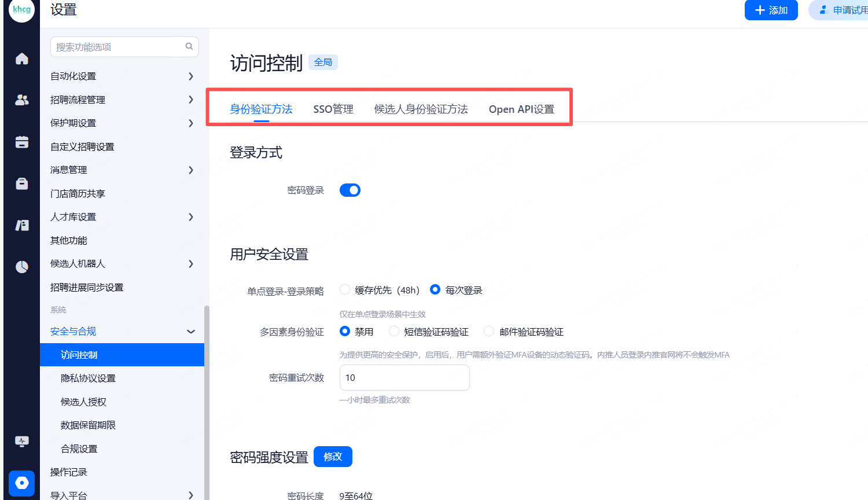Viewport: 868px width, 500px height.
Task: Expand the 自动化设置 menu chevron
Action: click(x=191, y=76)
